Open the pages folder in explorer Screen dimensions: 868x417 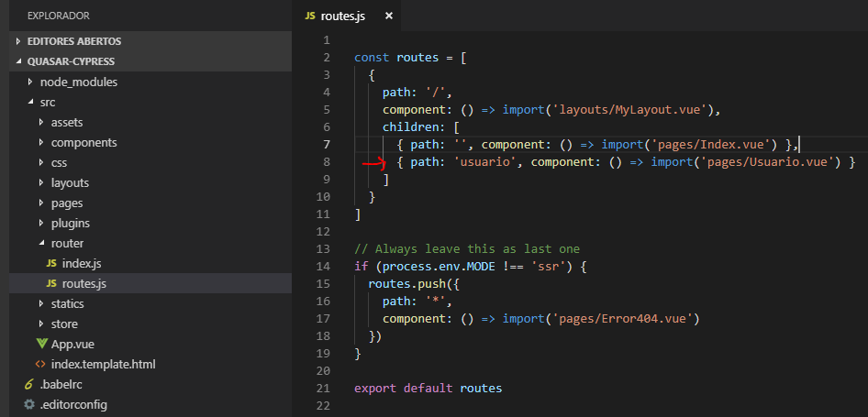pyautogui.click(x=66, y=203)
